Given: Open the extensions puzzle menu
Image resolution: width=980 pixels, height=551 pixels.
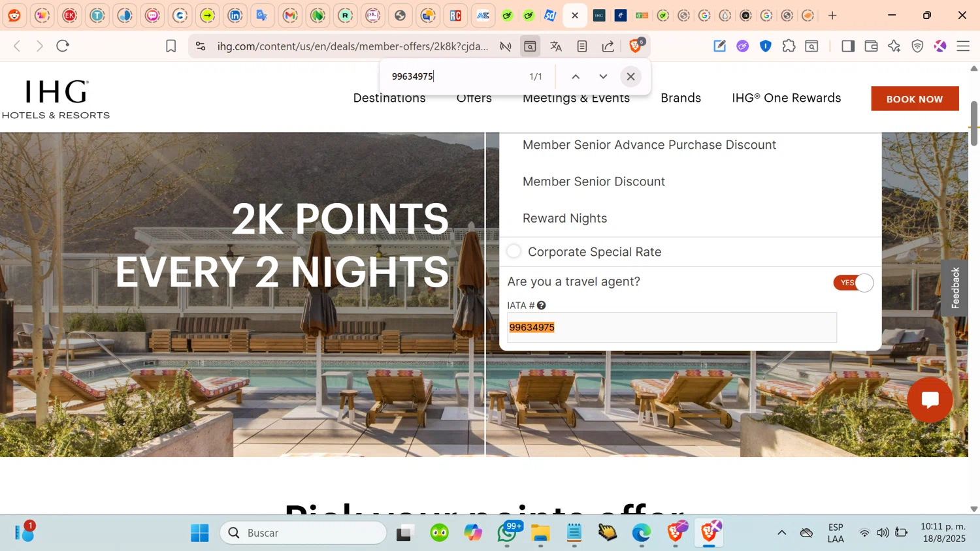Looking at the screenshot, I should [x=789, y=46].
